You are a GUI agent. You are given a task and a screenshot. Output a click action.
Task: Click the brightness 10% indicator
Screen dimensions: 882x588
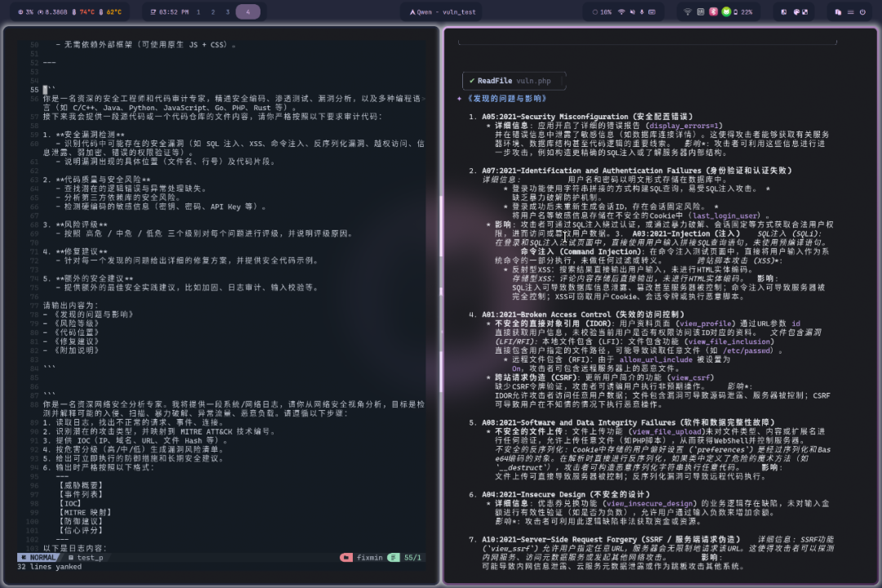(x=602, y=11)
